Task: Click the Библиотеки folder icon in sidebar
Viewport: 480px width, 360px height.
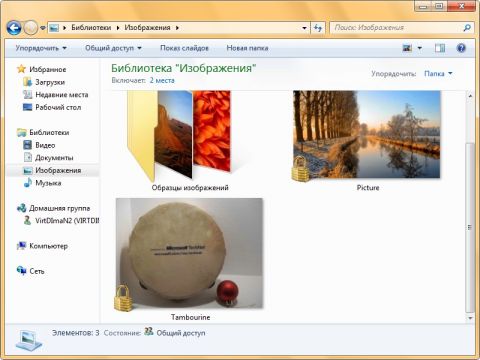Action: point(21,132)
